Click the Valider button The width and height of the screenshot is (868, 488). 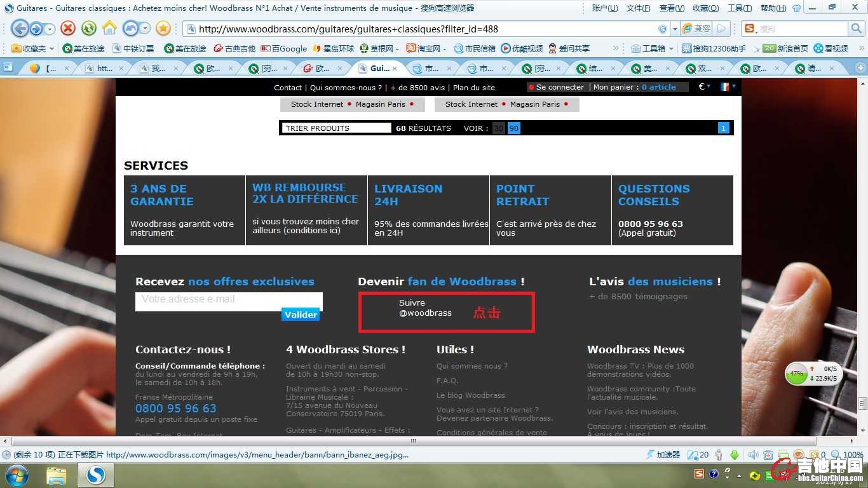tap(301, 315)
